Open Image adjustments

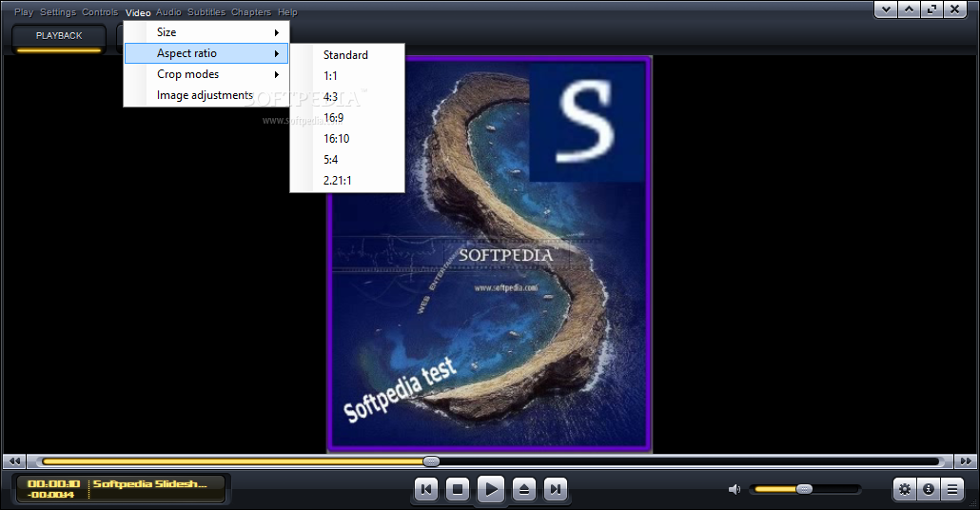[206, 95]
